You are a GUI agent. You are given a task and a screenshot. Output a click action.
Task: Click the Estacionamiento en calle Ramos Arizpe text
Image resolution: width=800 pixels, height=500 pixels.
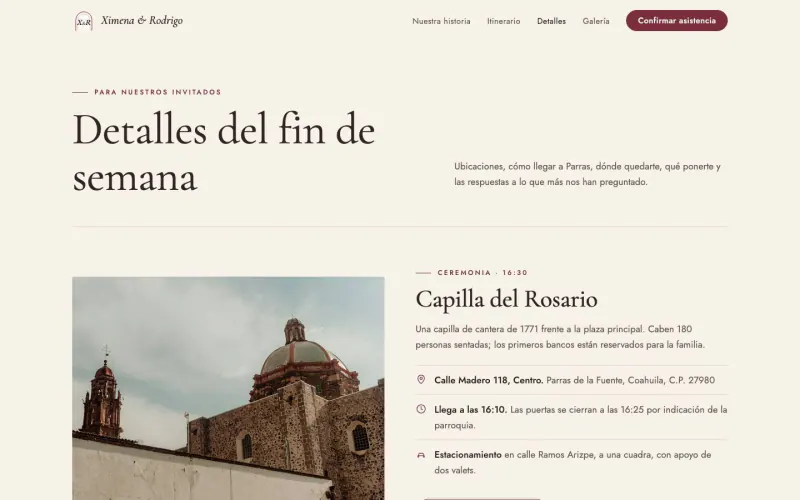pyautogui.click(x=571, y=462)
